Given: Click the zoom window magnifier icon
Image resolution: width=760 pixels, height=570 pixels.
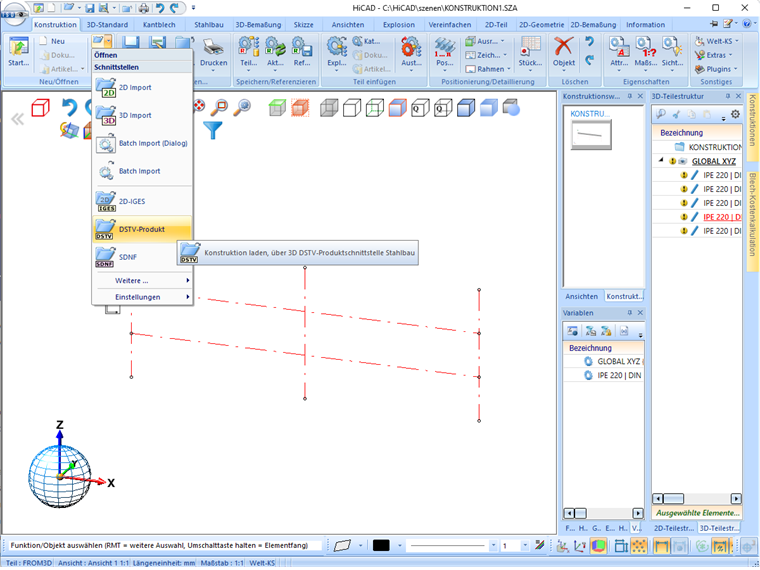Looking at the screenshot, I should [x=220, y=107].
